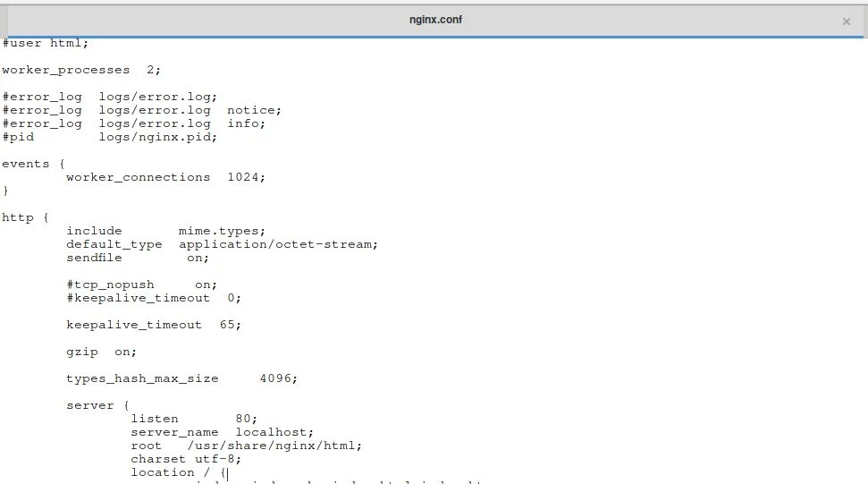Viewport: 868px width, 484px height.
Task: Click the 'charset utf-8;' line
Action: click(186, 460)
